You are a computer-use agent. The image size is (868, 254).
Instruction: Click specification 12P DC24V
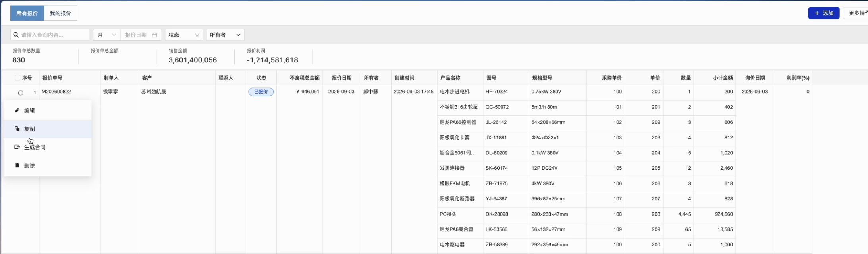tap(544, 168)
